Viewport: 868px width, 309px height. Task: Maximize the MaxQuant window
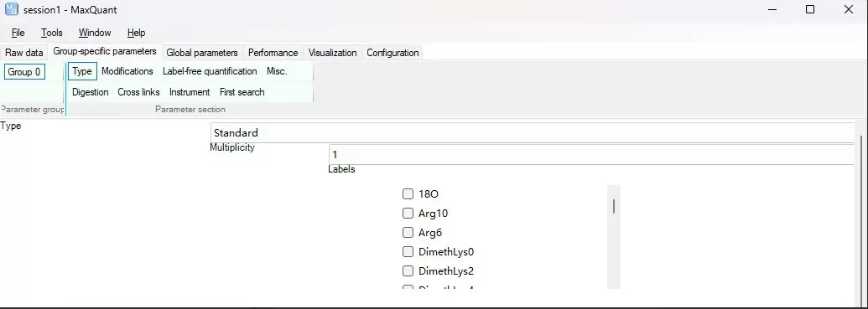click(810, 9)
